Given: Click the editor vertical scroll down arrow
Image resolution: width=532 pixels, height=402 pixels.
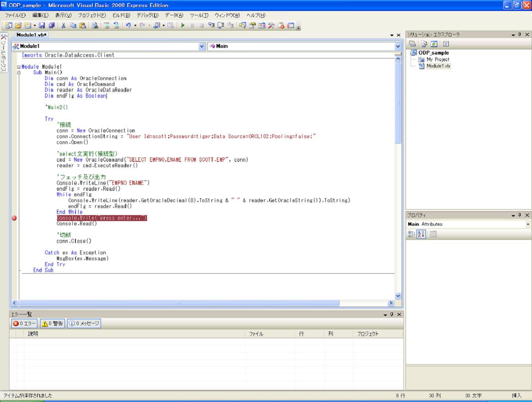Looking at the screenshot, I should coord(398,296).
